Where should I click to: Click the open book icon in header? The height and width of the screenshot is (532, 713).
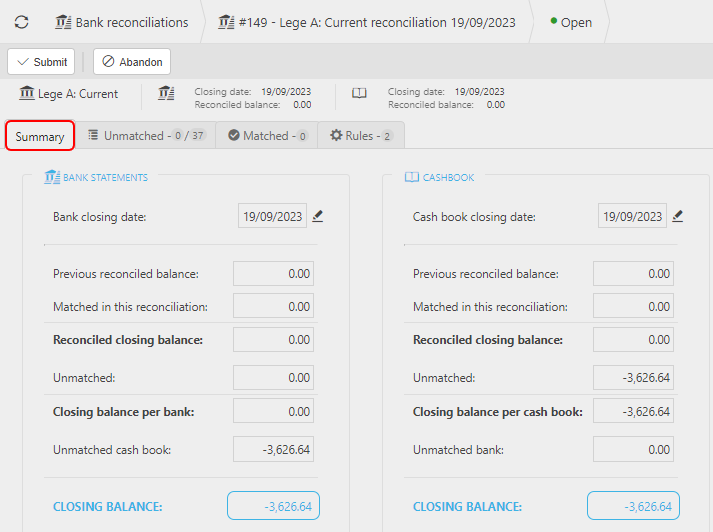pyautogui.click(x=359, y=94)
